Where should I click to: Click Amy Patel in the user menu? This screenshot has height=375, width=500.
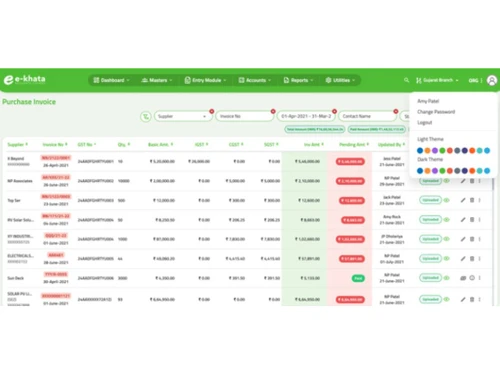pos(428,101)
